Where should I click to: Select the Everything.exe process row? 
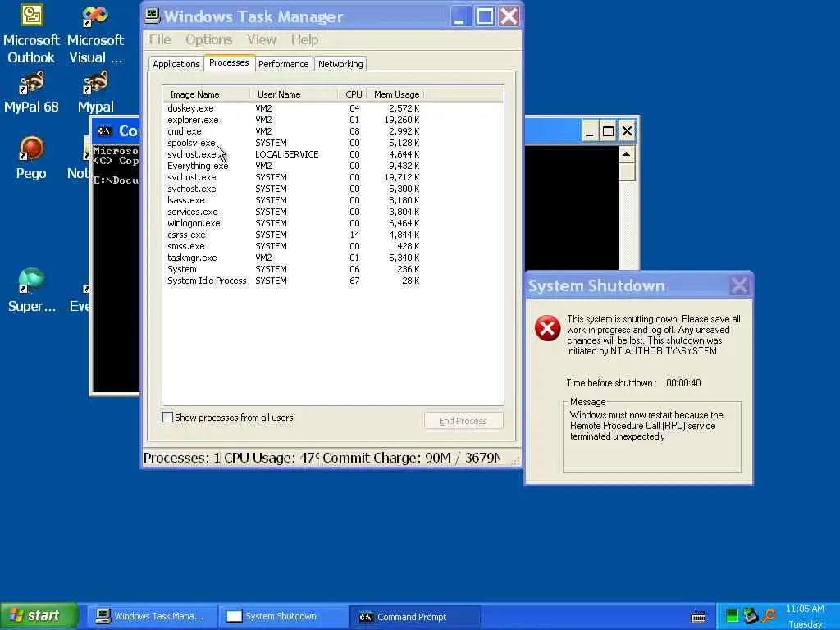294,166
